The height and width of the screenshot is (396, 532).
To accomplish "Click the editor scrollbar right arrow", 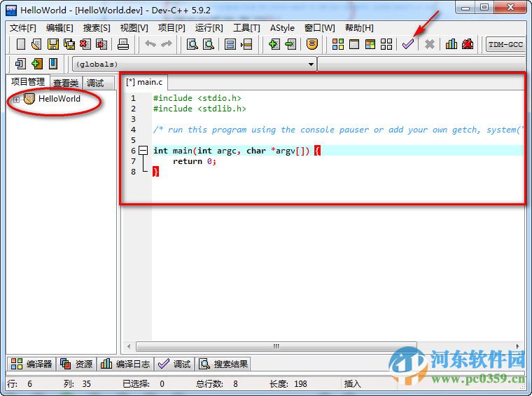I will [517, 346].
